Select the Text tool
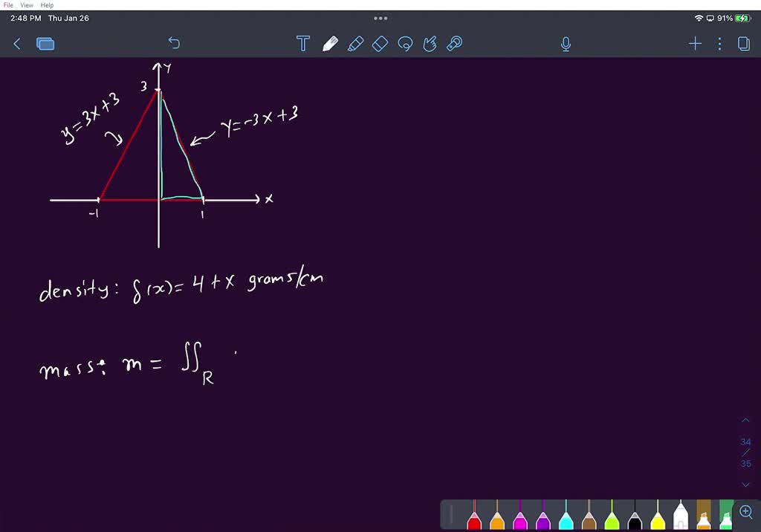The image size is (761, 532). point(303,44)
